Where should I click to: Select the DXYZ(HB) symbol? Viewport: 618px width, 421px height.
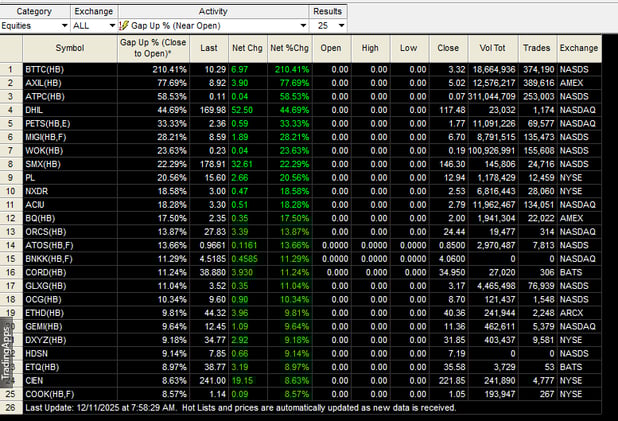(x=46, y=340)
